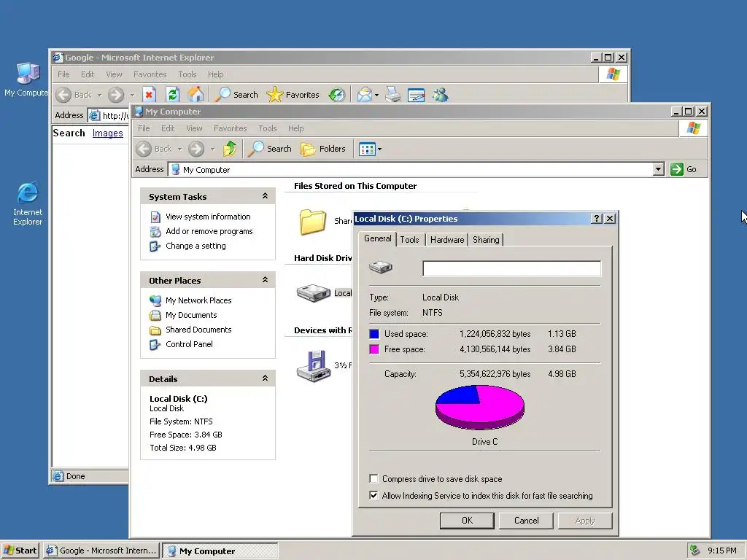This screenshot has width=747, height=560.
Task: Click the Up folder icon in My Computer
Action: [x=230, y=149]
